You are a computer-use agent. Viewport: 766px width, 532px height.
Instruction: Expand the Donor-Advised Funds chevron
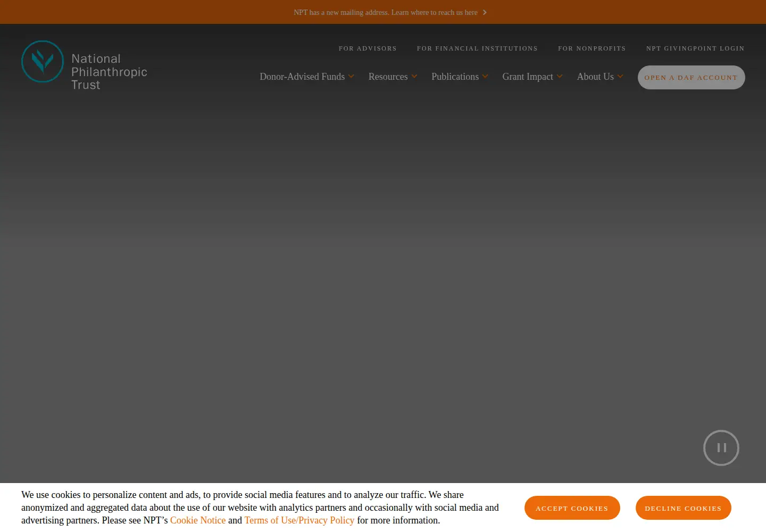[x=351, y=77]
